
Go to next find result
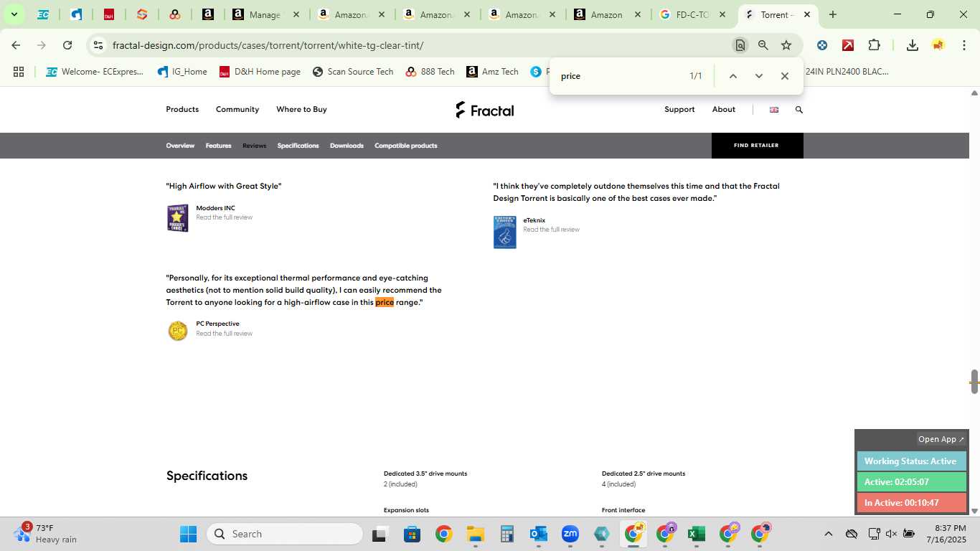coord(759,76)
